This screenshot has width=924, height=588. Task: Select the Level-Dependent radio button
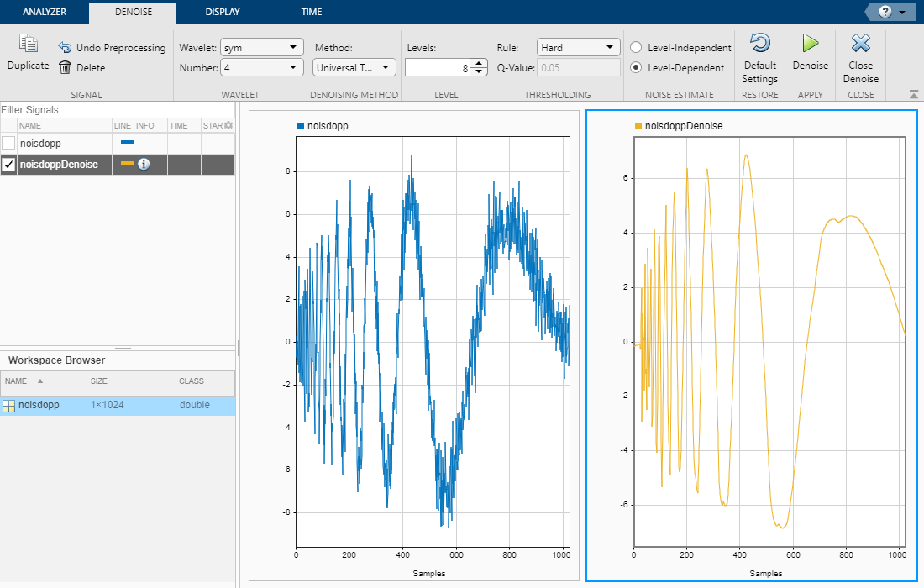tap(636, 68)
